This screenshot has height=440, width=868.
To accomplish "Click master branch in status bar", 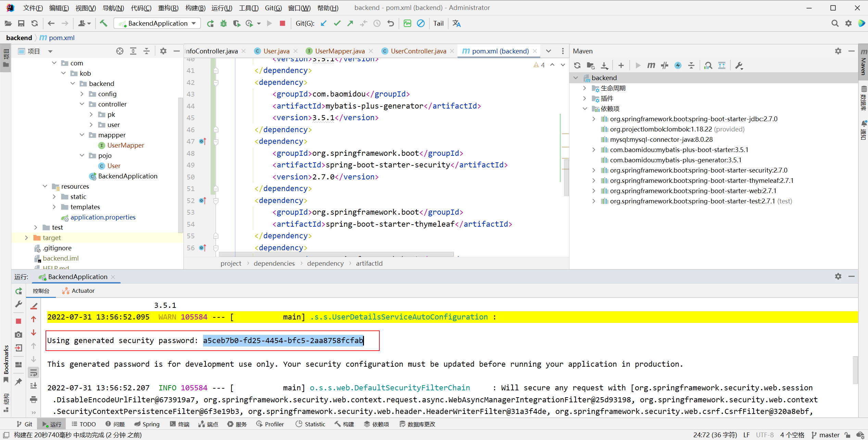I will [826, 435].
